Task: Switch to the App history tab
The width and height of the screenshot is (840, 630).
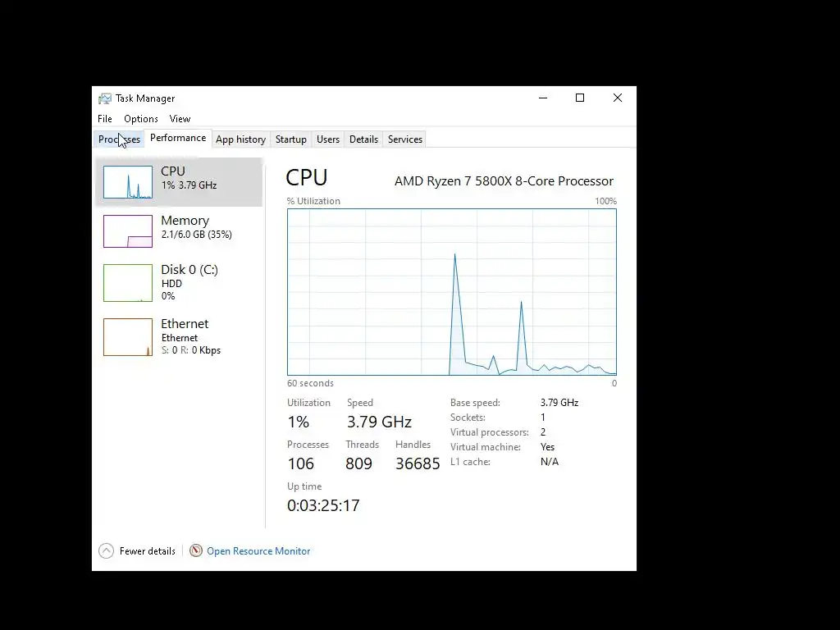Action: (240, 139)
